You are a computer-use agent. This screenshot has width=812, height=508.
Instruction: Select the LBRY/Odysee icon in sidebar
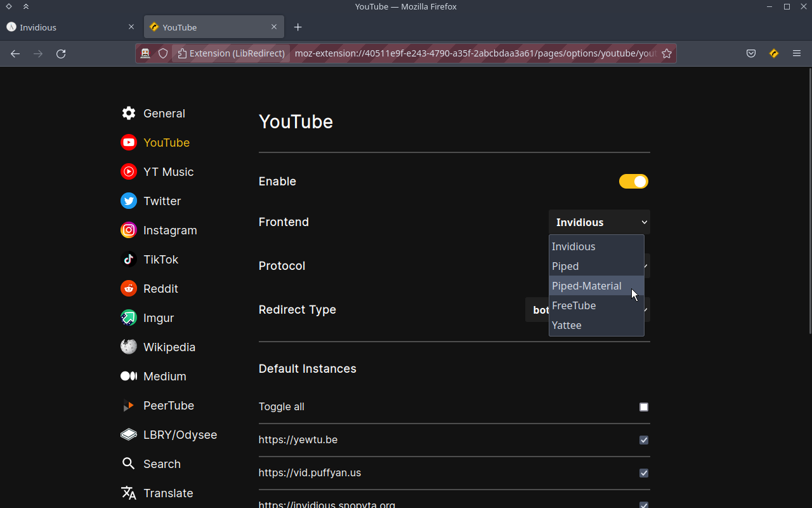pos(129,434)
